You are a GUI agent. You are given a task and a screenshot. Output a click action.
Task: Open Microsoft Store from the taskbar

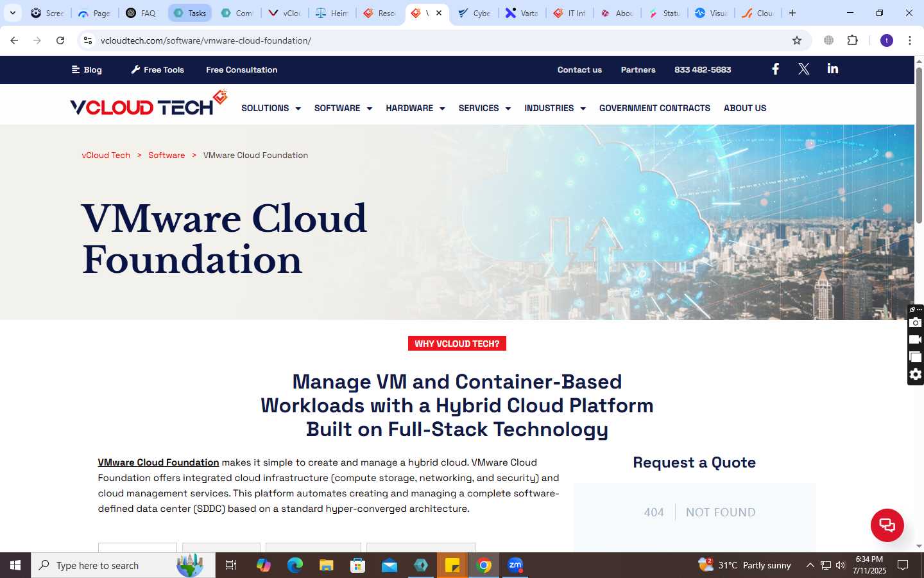point(358,565)
